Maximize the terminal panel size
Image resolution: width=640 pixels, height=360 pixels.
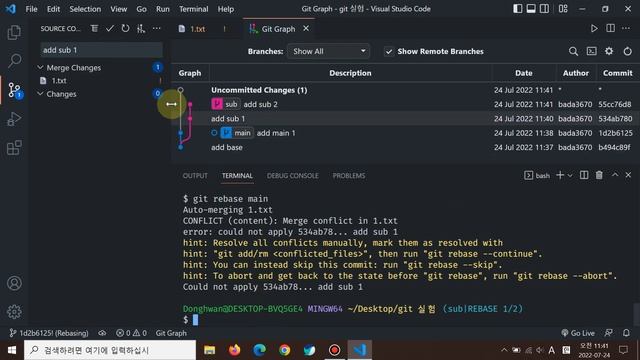(615, 175)
